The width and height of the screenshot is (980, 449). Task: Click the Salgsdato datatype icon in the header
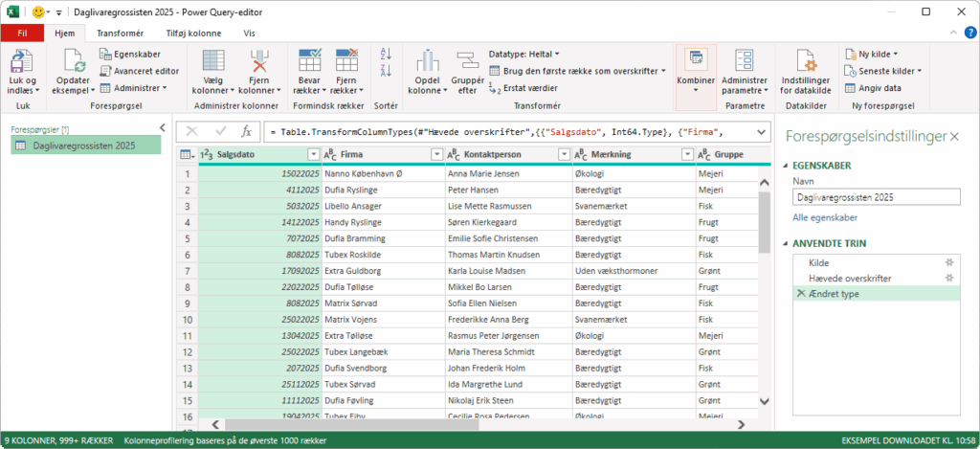point(207,154)
